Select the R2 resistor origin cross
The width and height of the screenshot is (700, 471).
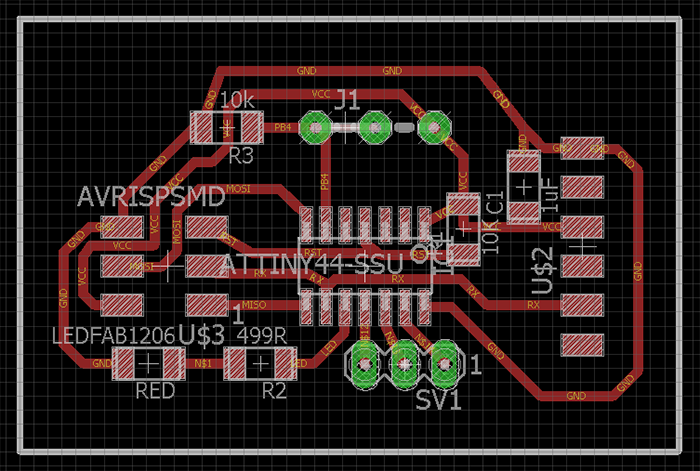[x=260, y=364]
